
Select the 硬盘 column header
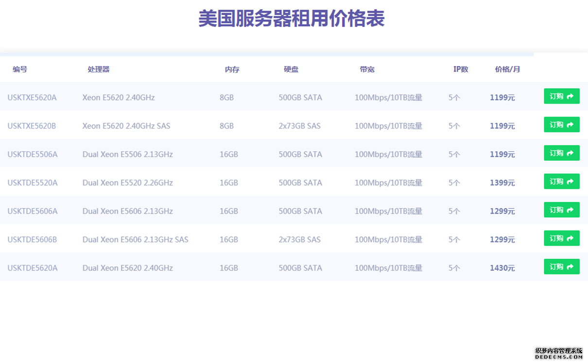291,69
